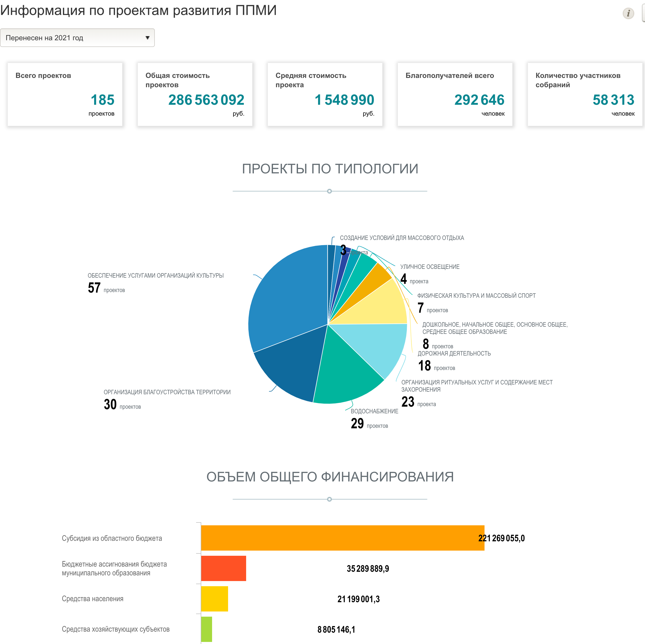645x644 pixels.
Task: Click the 'Количество участников собраний' card
Action: pyautogui.click(x=585, y=94)
